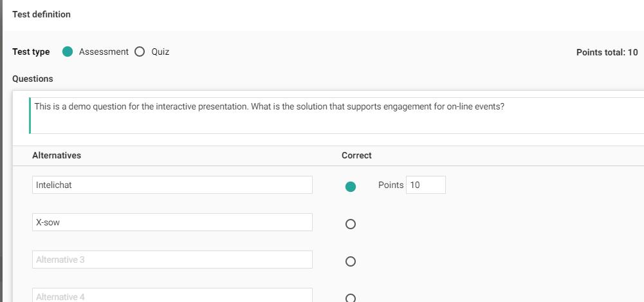
Task: Focus the Intelichat alternative text field
Action: coord(172,185)
